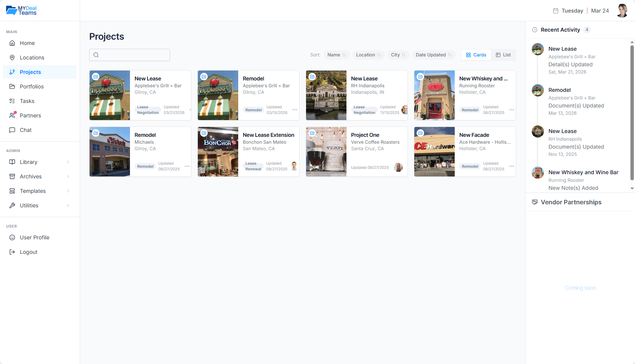Sort projects by City

(398, 55)
